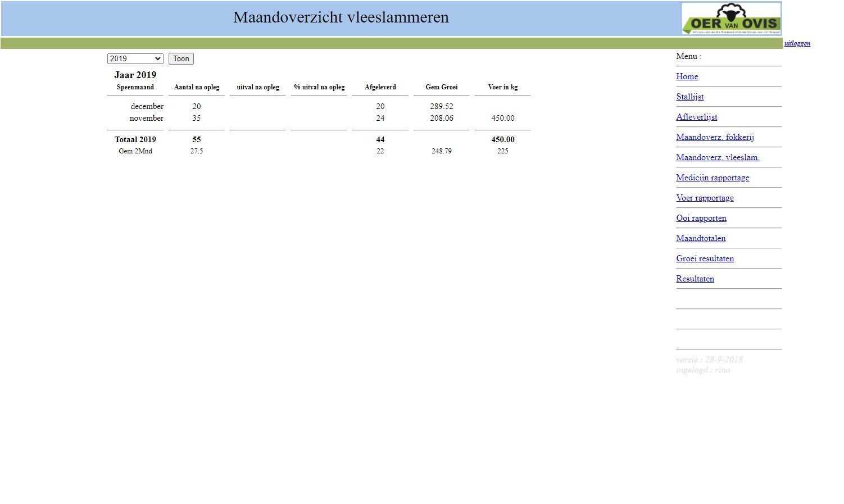Show Groei resultaten
Screen dimensions: 844x504
tap(705, 258)
